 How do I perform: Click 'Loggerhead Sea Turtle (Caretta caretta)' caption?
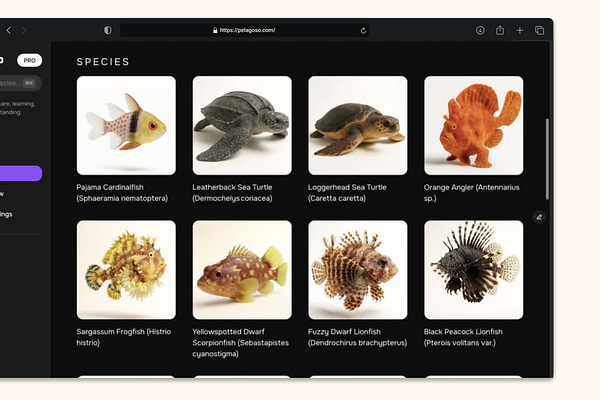pyautogui.click(x=347, y=193)
